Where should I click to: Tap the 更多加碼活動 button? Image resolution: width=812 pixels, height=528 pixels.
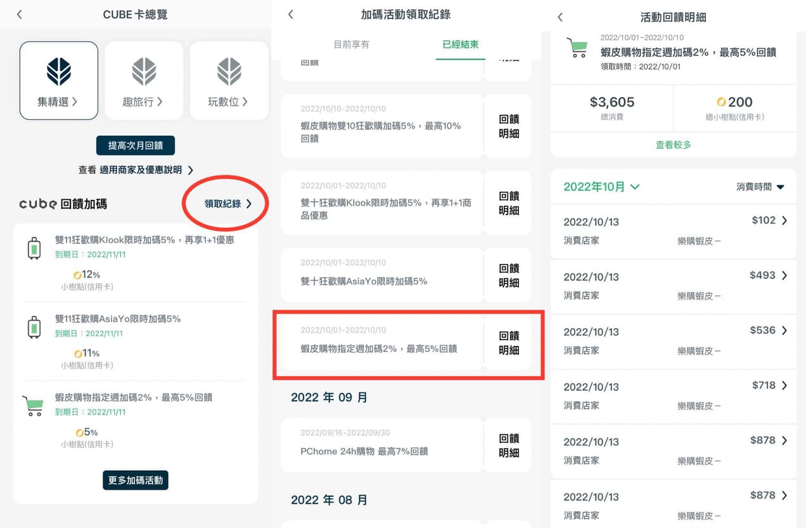pos(135,480)
